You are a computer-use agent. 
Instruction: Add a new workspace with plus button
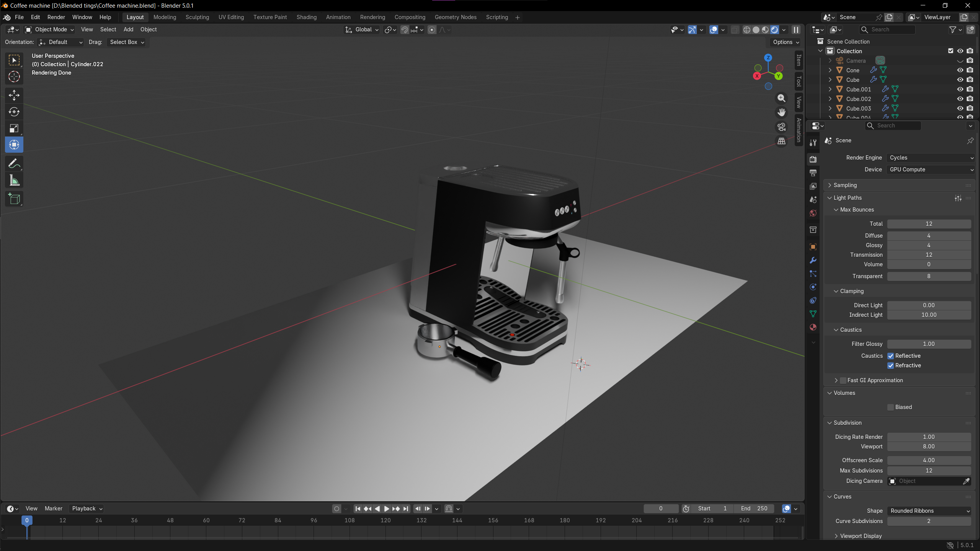coord(518,18)
